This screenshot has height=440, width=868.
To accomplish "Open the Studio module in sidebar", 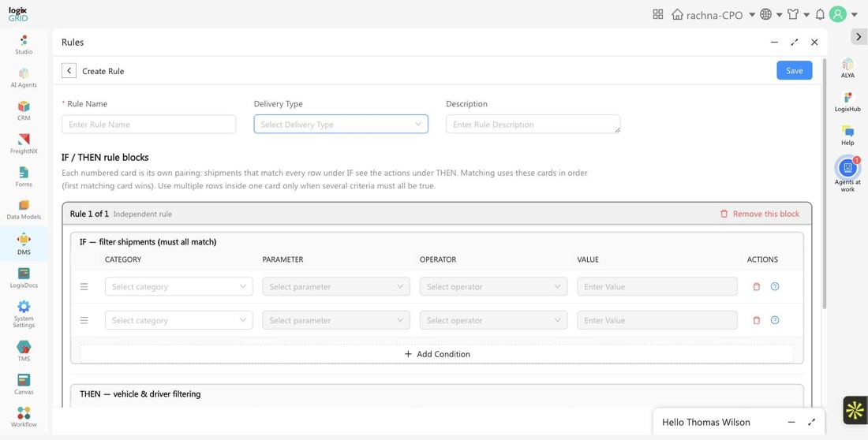I will 24,45.
